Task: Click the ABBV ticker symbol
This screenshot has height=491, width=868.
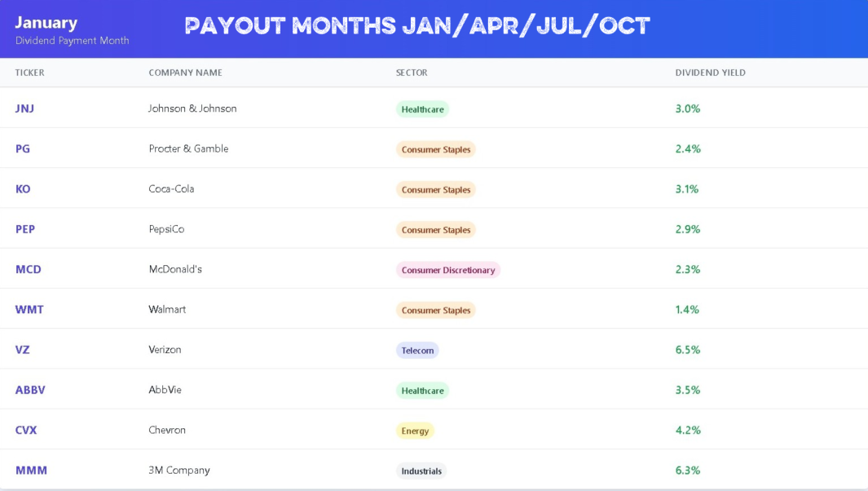Action: click(30, 390)
